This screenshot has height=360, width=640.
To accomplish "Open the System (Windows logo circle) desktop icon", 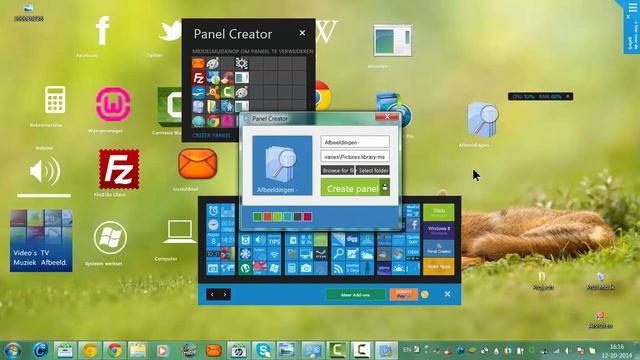I will [x=110, y=238].
